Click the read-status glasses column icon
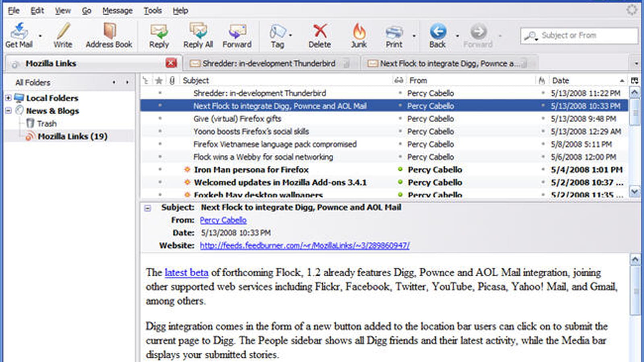This screenshot has height=362, width=644. [x=398, y=80]
